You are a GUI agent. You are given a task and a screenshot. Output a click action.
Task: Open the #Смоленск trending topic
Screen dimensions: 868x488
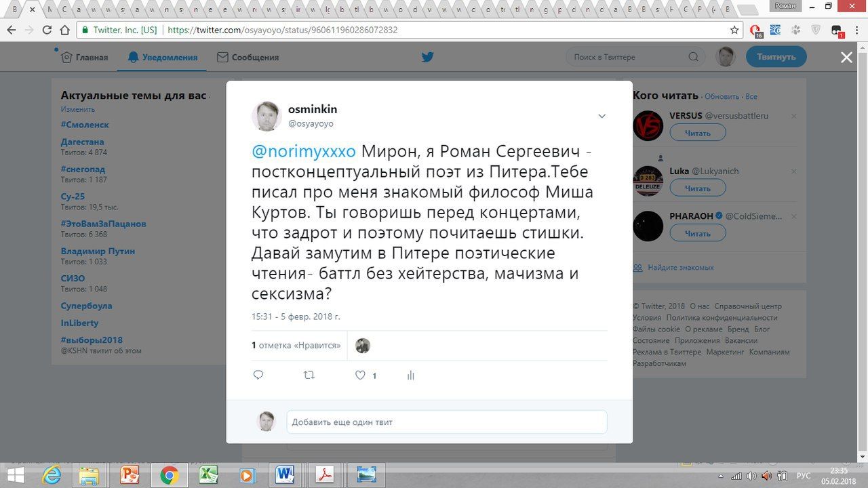pyautogui.click(x=85, y=125)
